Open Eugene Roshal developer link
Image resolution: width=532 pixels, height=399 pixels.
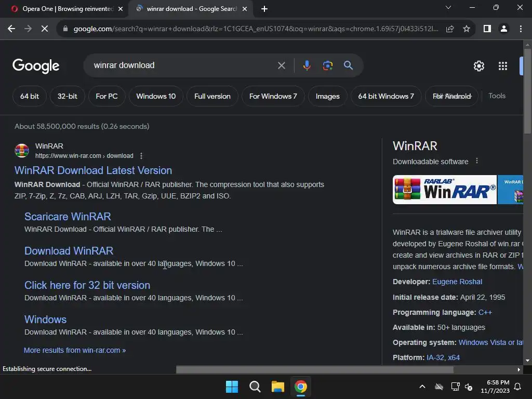[x=457, y=282]
